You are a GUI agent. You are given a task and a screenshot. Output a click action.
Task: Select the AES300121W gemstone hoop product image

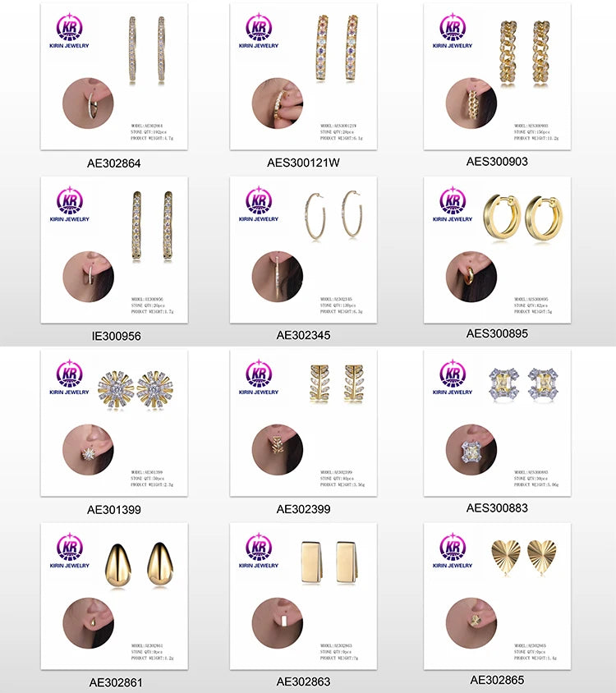(x=303, y=76)
